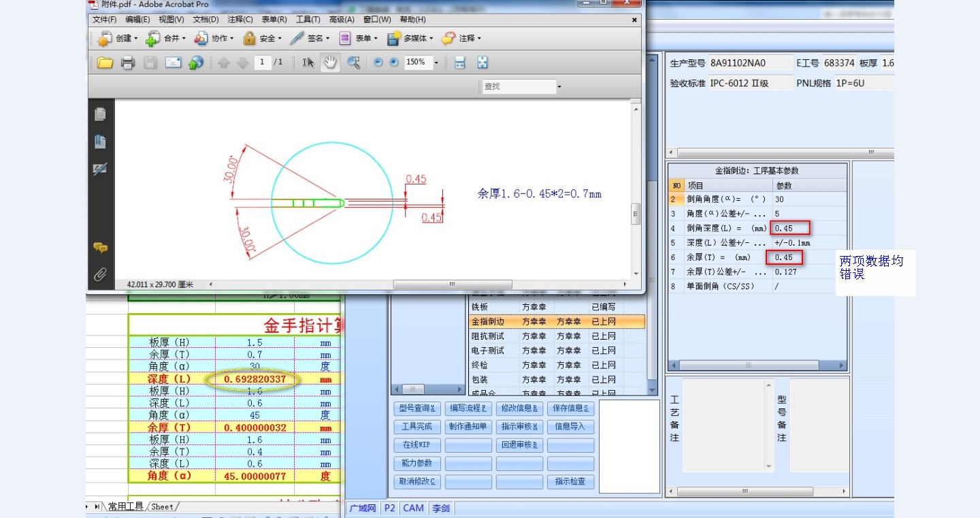
Task: Select the 金指倒边 process row
Action: click(557, 321)
